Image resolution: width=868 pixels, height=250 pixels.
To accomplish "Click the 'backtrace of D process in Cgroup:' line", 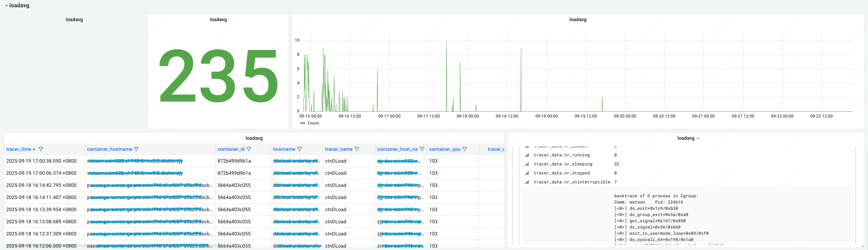I will point(656,196).
